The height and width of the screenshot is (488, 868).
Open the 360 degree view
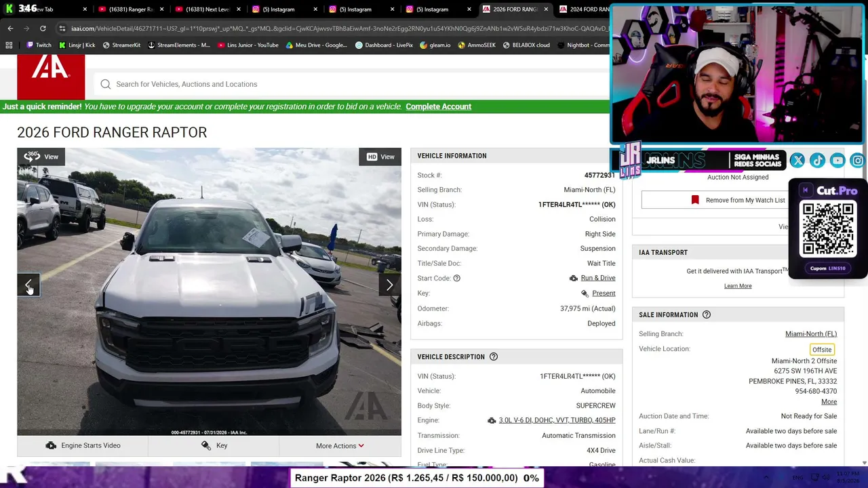point(41,157)
